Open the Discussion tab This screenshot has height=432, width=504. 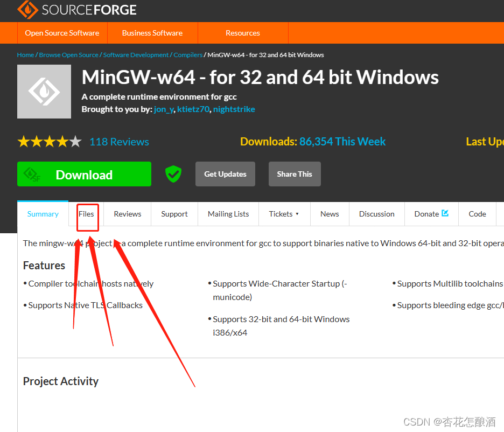pyautogui.click(x=377, y=214)
